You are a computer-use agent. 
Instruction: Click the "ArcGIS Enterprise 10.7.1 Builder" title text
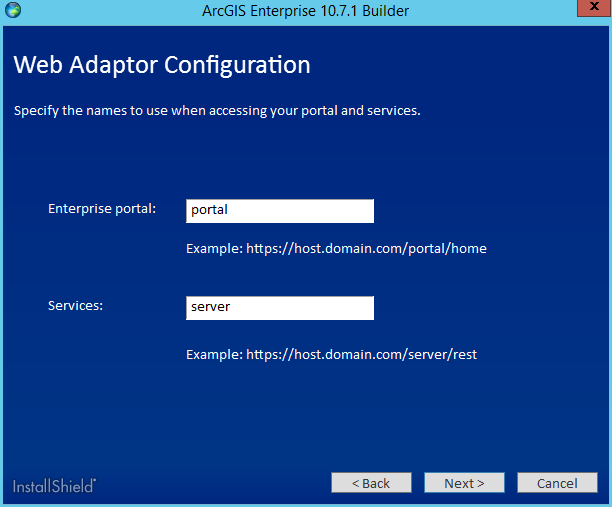point(305,10)
